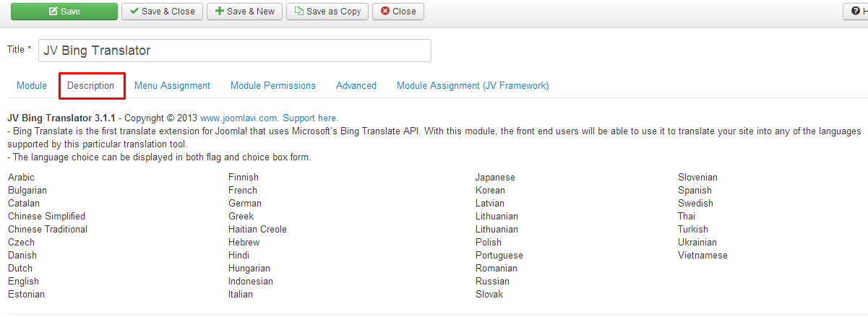Image resolution: width=868 pixels, height=317 pixels.
Task: Open the www.joomlavi.com link
Action: pos(239,118)
